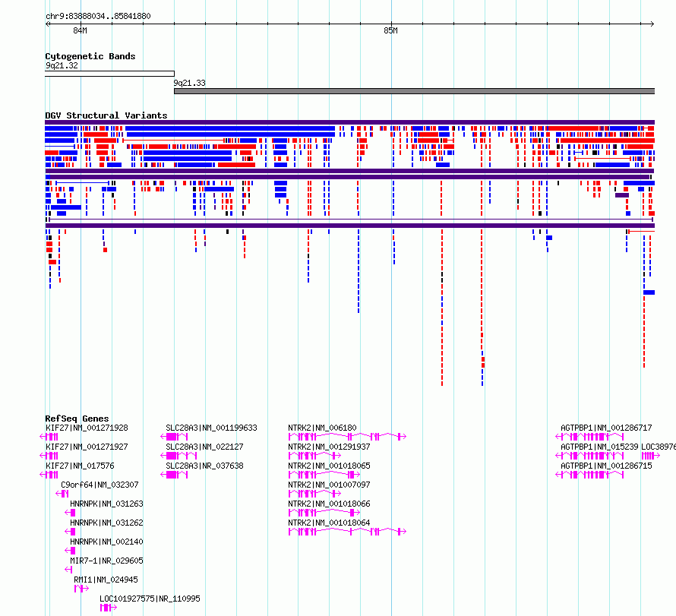Select SLC28A3|NR_037638 label
Screen dimensions: 676x616
(204, 466)
